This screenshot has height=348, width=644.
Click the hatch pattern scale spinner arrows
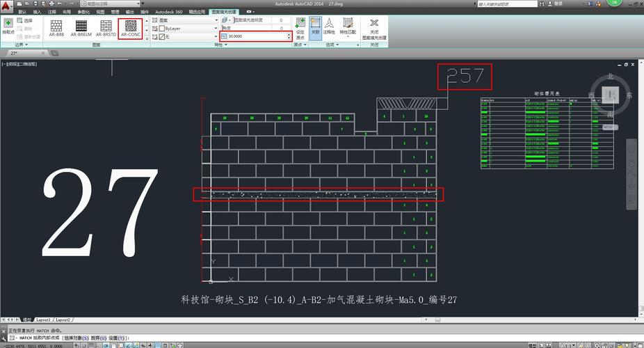[x=289, y=36]
